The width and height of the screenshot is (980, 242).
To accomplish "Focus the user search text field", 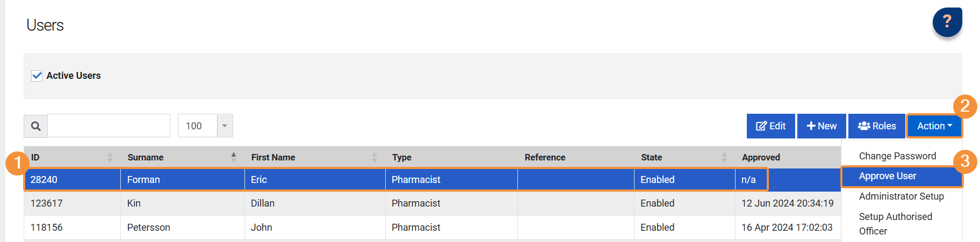I will pos(109,126).
